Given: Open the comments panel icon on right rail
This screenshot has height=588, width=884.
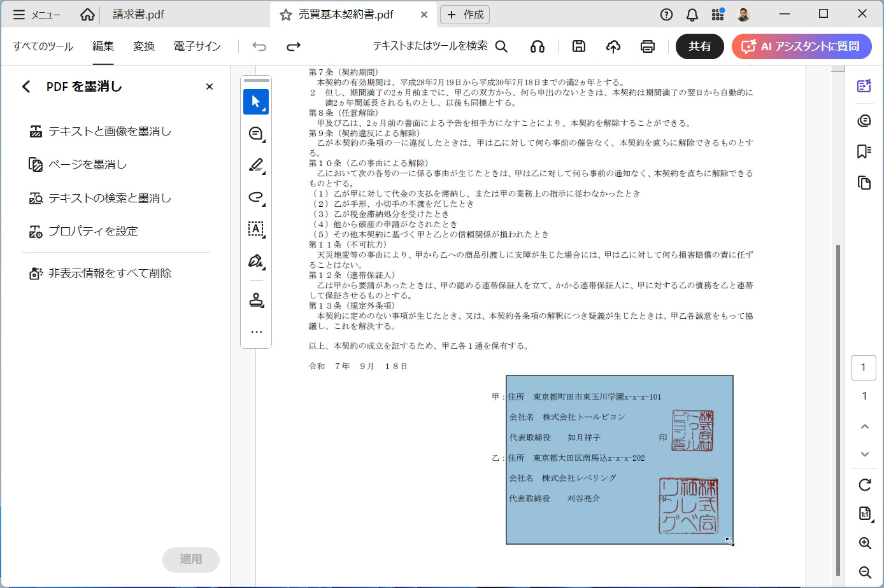Looking at the screenshot, I should coord(864,120).
